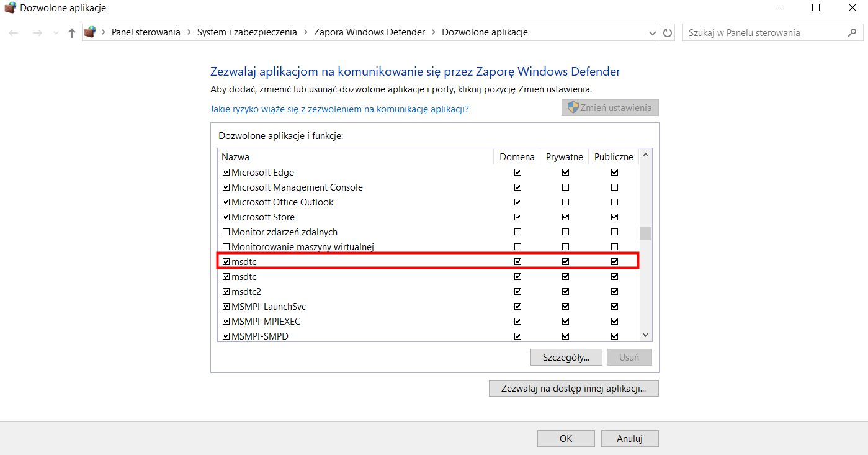Toggle Monitor zdarzeń zdalnych Domena checkbox
868x455 pixels.
[x=518, y=232]
